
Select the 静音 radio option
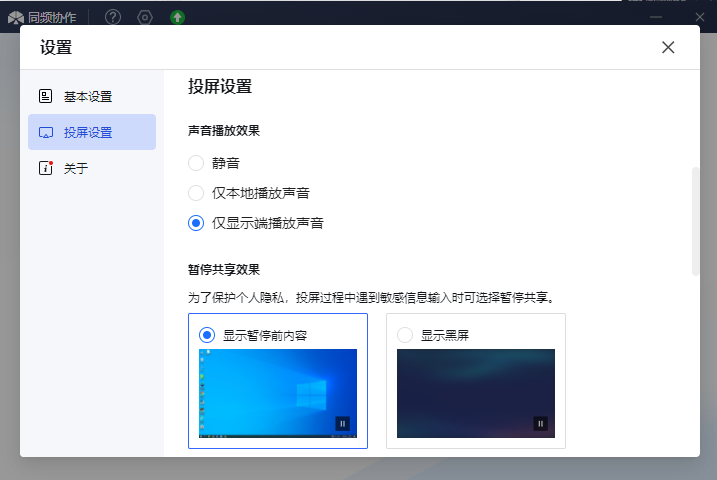(196, 163)
